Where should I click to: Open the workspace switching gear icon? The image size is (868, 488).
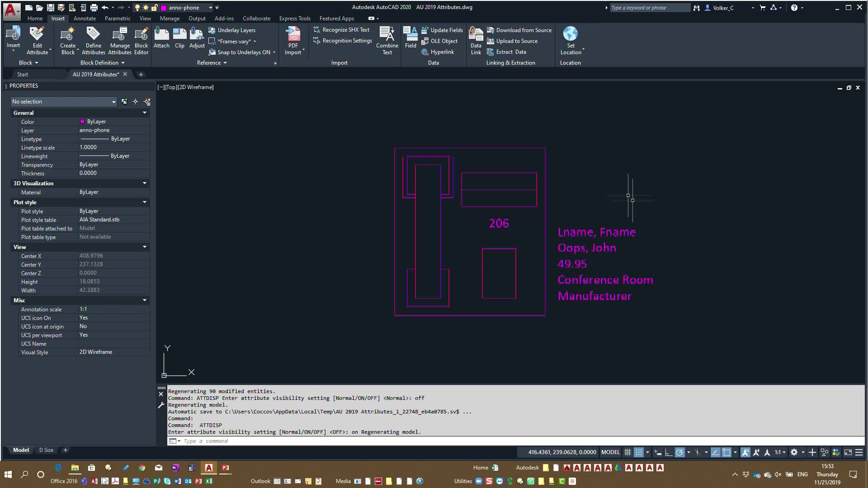[794, 452]
